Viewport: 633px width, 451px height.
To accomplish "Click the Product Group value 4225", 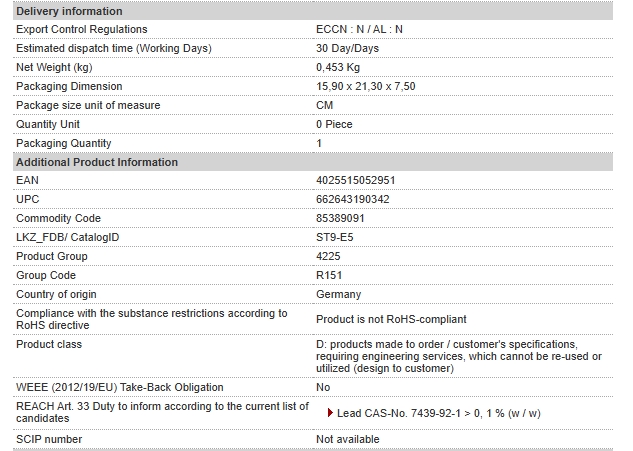I will coord(328,256).
